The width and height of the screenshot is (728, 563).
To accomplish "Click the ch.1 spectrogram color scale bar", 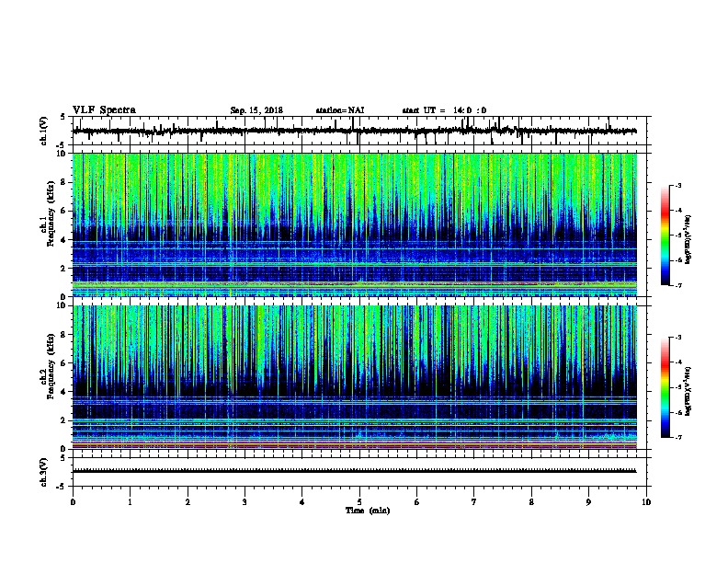I will tap(665, 236).
